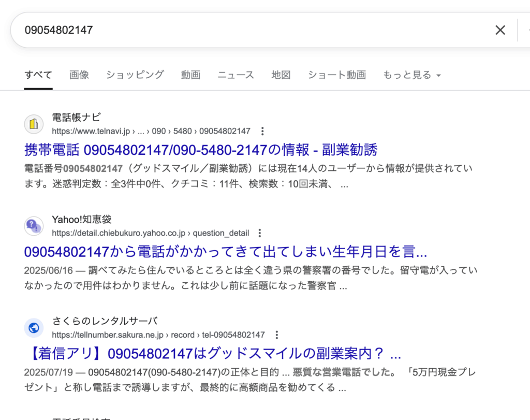Open more options for the tellnumber.sakura.ne.jp result

pyautogui.click(x=277, y=335)
